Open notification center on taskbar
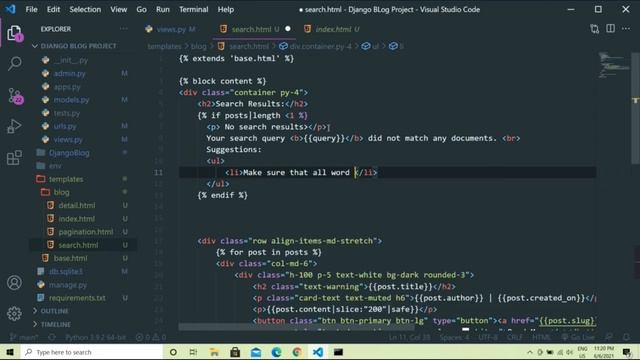640x360 pixels. pos(627,352)
